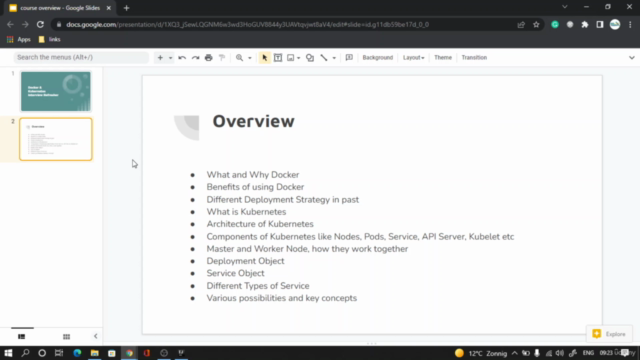Click 'Various possibilities and key concepts' bullet

point(282,298)
